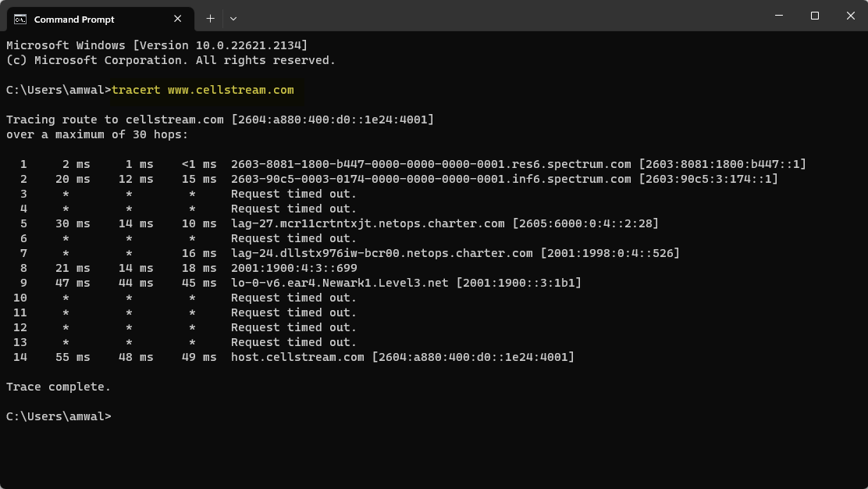Viewport: 868px width, 489px height.
Task: Click the inf6.spectrum.com hostname on hop 2
Action: [431, 179]
